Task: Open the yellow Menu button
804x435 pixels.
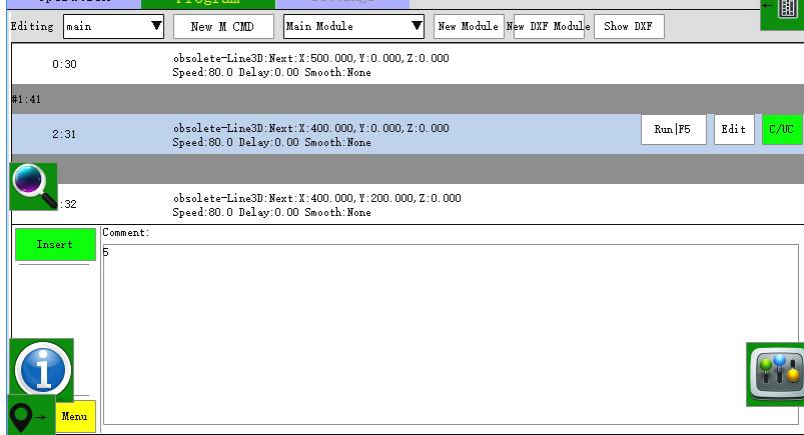Action: click(76, 415)
